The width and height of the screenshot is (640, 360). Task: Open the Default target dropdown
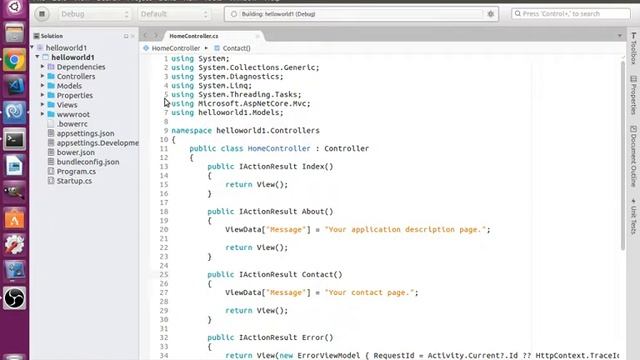click(x=174, y=14)
